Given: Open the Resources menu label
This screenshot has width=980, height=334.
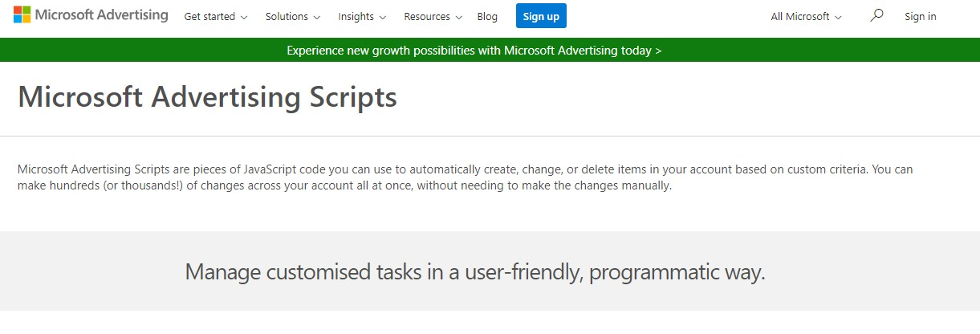Looking at the screenshot, I should tap(427, 17).
